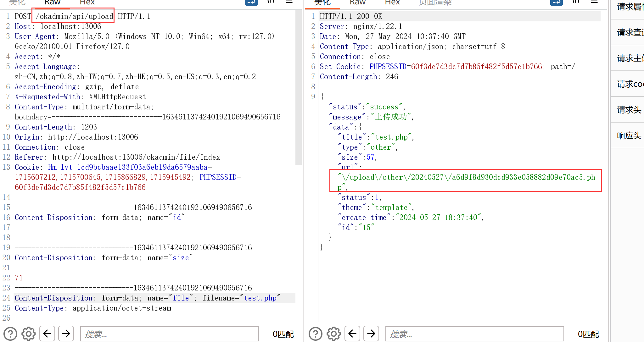The width and height of the screenshot is (644, 342).
Task: Click the "type":"other" JSON line
Action: [367, 147]
